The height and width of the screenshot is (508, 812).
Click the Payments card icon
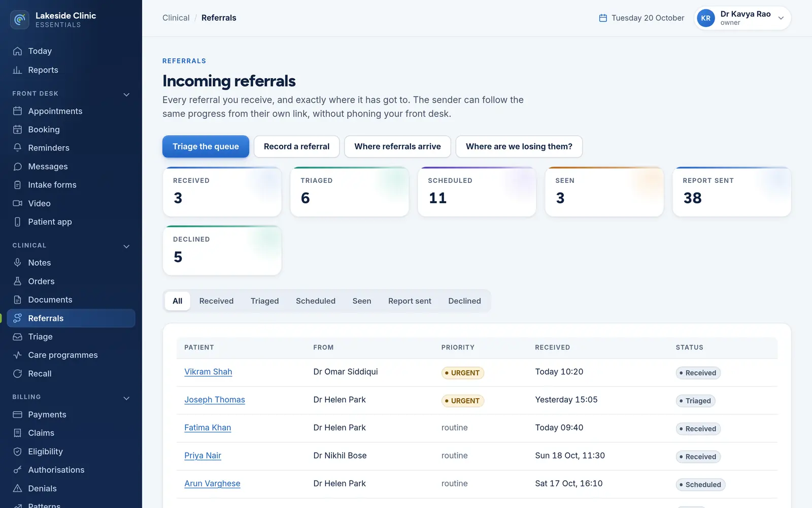pos(17,415)
